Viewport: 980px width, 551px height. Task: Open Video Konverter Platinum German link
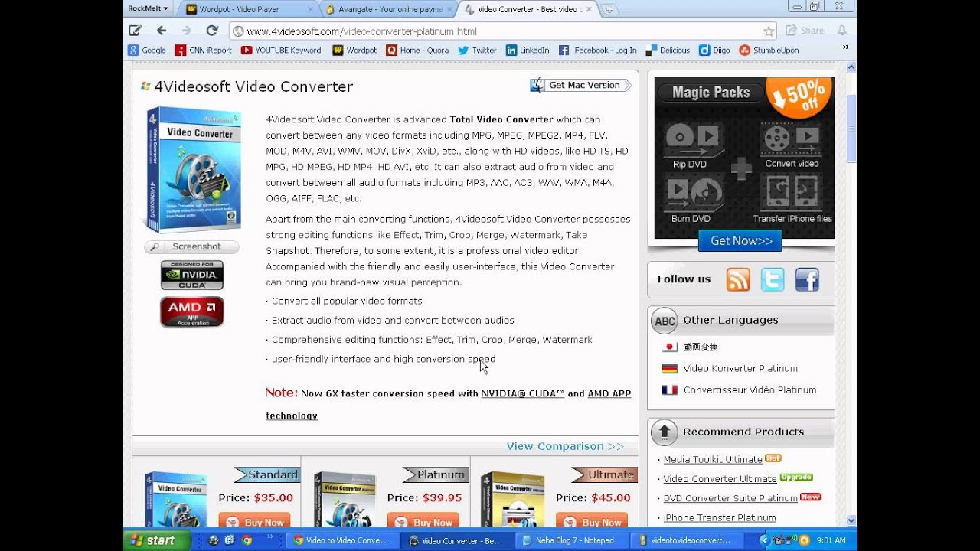740,368
